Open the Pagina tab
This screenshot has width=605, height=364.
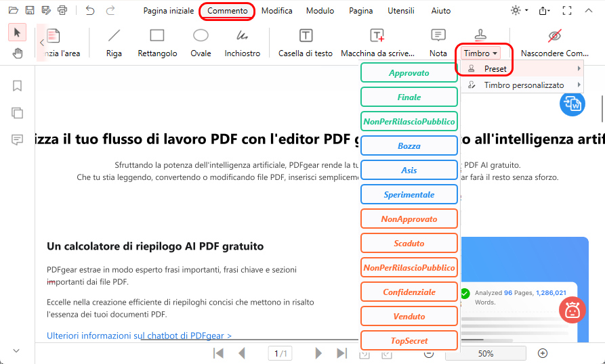360,11
